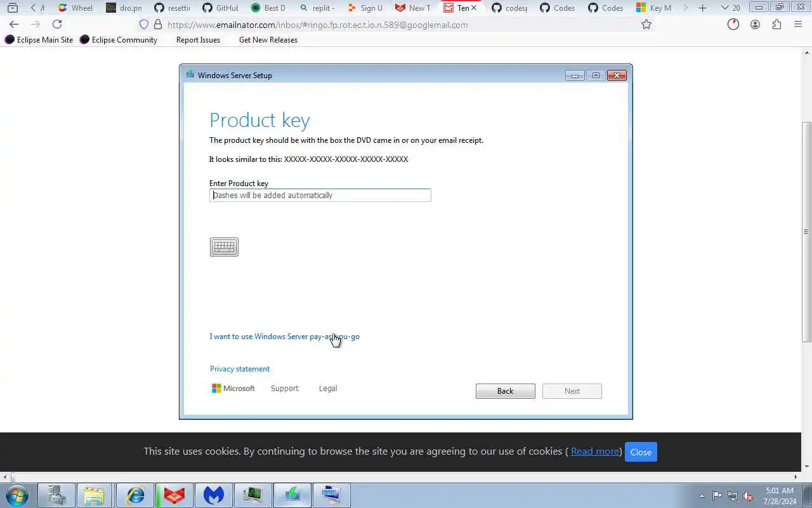
Task: Open the Eclipse Main Site bookmark
Action: [x=39, y=40]
